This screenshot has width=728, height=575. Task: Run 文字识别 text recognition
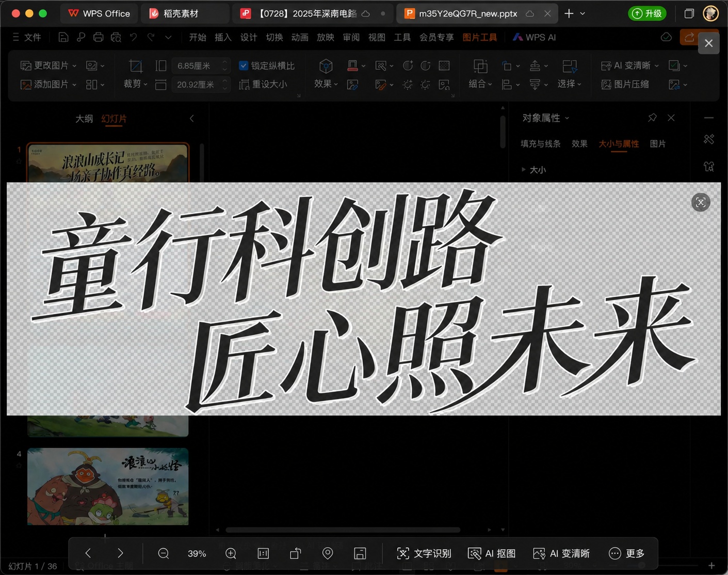(x=424, y=553)
